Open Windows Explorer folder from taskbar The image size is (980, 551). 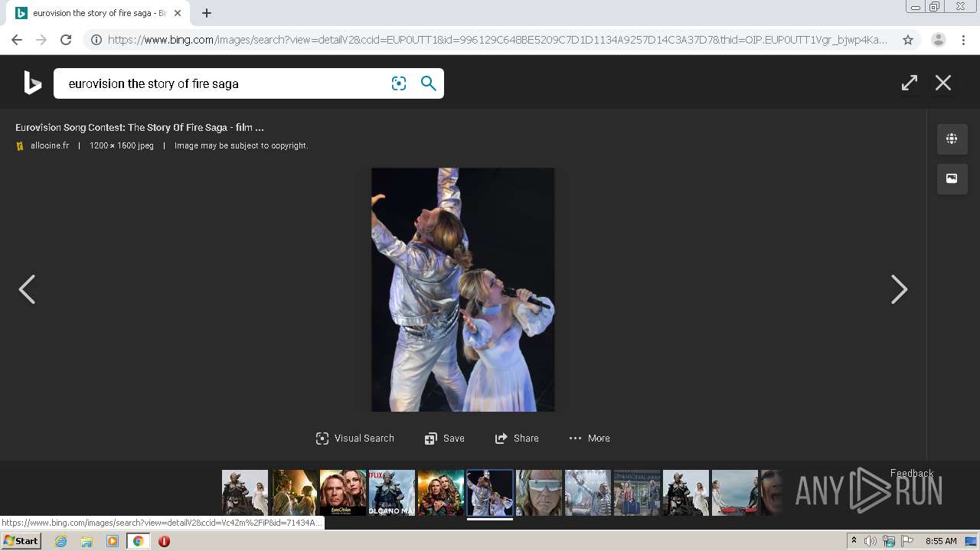pos(87,541)
